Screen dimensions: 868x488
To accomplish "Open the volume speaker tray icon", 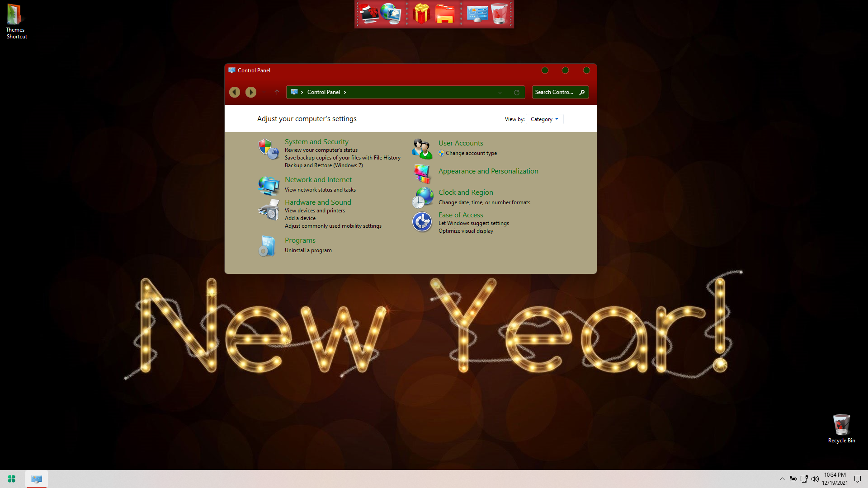I will 815,479.
